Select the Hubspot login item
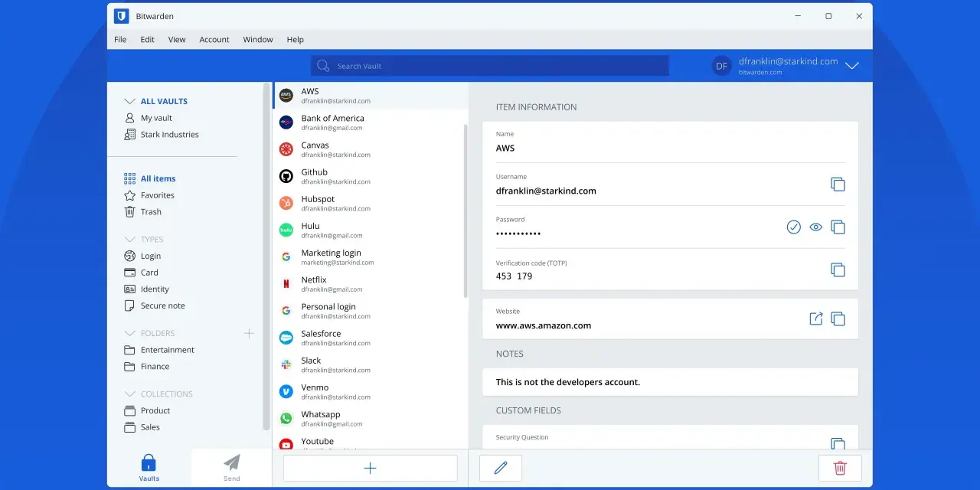The height and width of the screenshot is (490, 980). pyautogui.click(x=370, y=203)
